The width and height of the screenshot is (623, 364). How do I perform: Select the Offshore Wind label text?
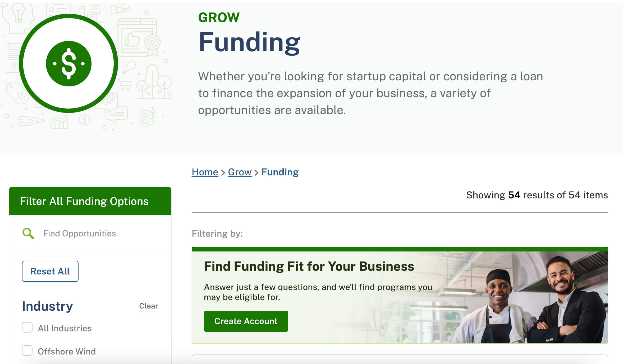[67, 351]
